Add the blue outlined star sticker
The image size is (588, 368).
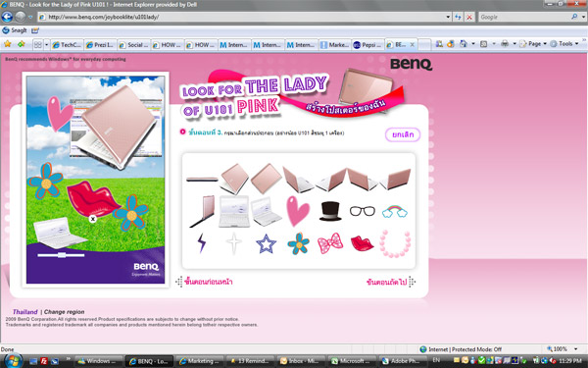(266, 243)
